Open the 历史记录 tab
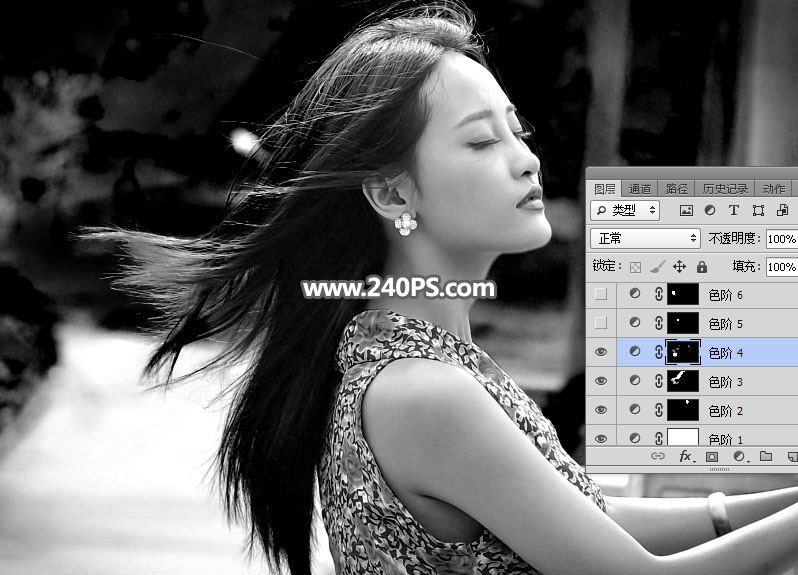798x575 pixels. click(x=725, y=189)
